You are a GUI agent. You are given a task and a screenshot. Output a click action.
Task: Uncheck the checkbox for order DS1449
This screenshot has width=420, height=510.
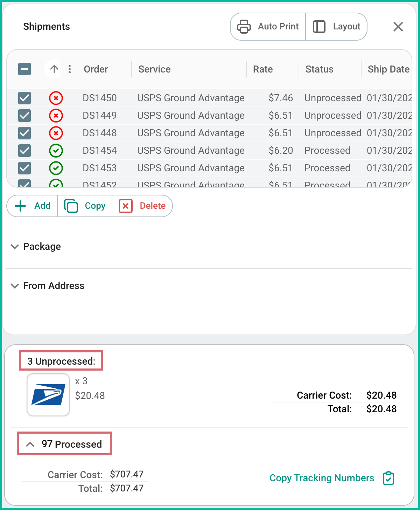click(24, 116)
